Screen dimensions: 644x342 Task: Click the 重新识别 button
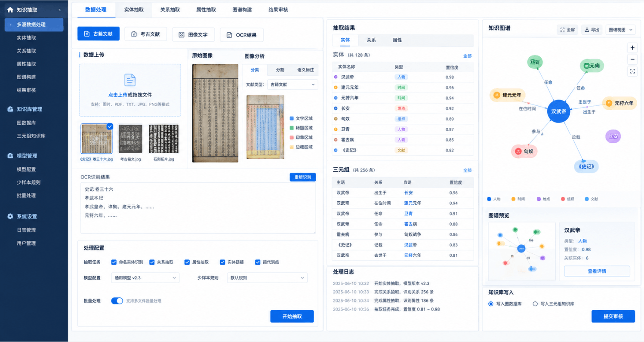[x=303, y=177]
